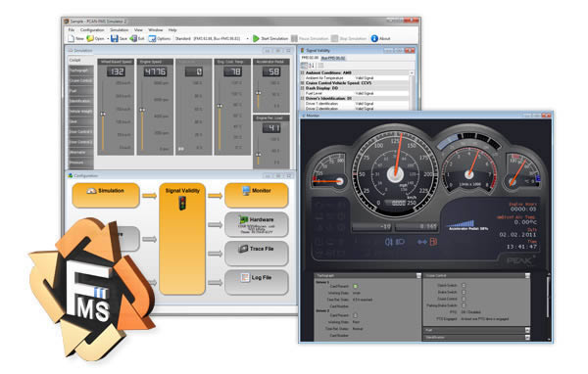Screen dimensions: 588x374
Task: Toggle Driver 1 Card Present checkbox
Action: 355,286
